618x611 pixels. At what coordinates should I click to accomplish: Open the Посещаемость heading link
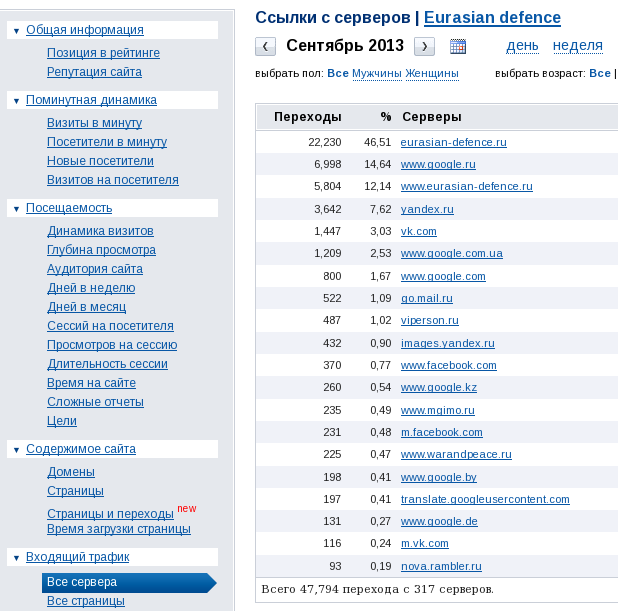pos(69,208)
